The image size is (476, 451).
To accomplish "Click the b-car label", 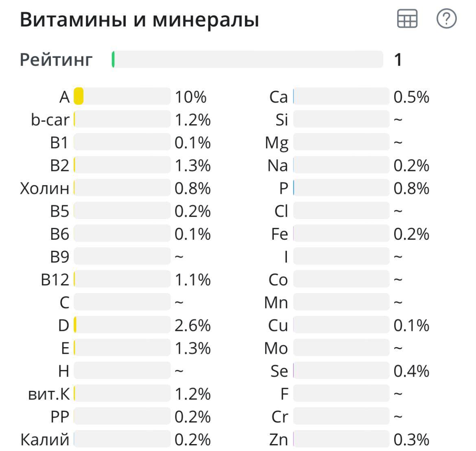I will [50, 120].
